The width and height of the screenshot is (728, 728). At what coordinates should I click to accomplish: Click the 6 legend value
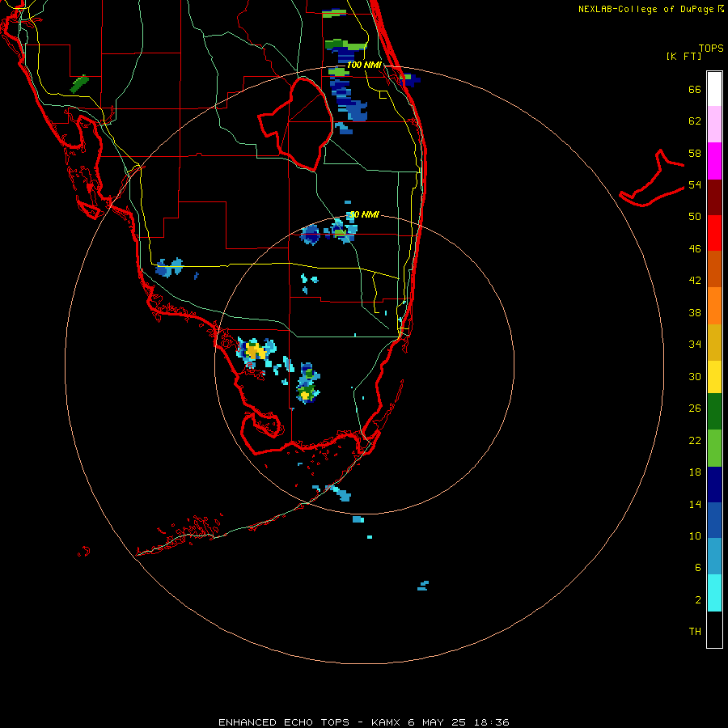point(698,567)
